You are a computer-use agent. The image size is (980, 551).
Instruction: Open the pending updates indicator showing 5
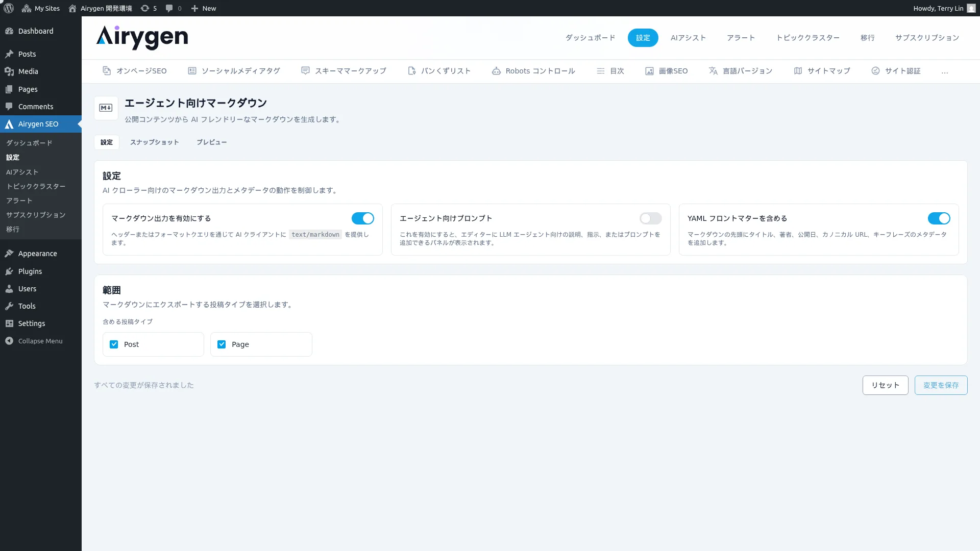coord(149,8)
